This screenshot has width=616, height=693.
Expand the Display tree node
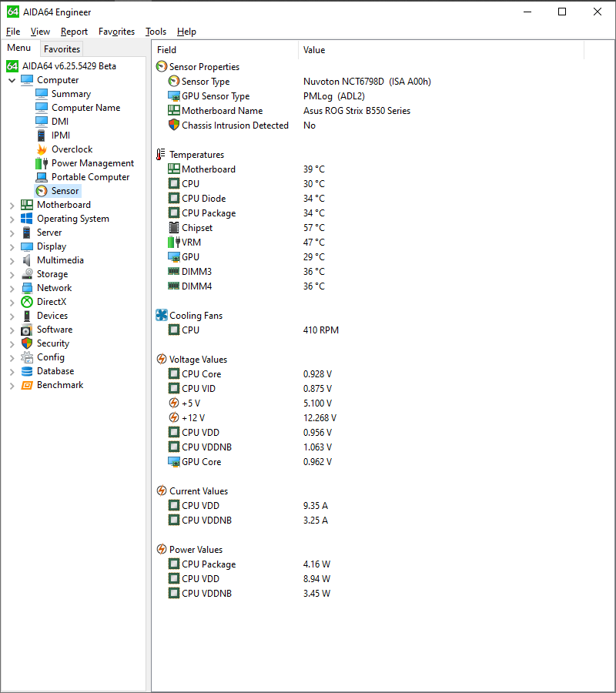pyautogui.click(x=12, y=246)
